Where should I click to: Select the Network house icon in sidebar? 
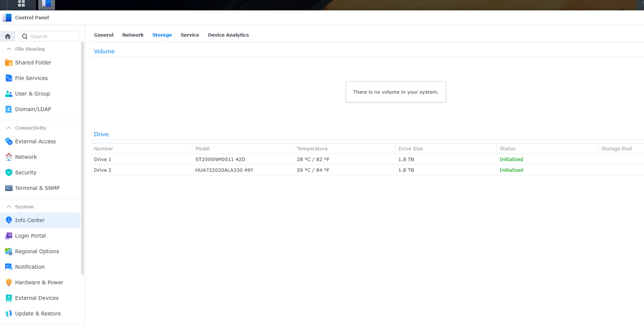[8, 157]
